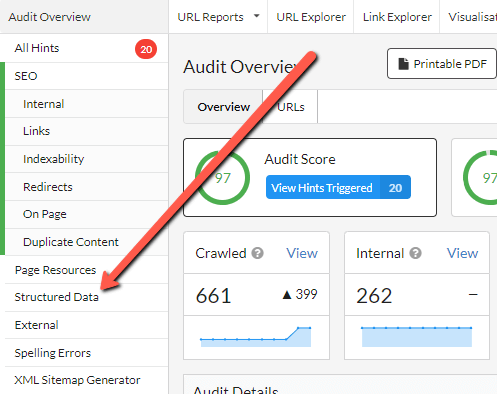Switch to Link Explorer
This screenshot has height=394, width=497.
pos(397,17)
